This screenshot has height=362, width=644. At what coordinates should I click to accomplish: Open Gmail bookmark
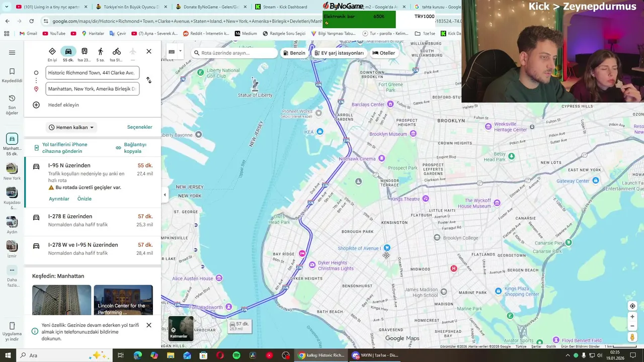(x=28, y=34)
